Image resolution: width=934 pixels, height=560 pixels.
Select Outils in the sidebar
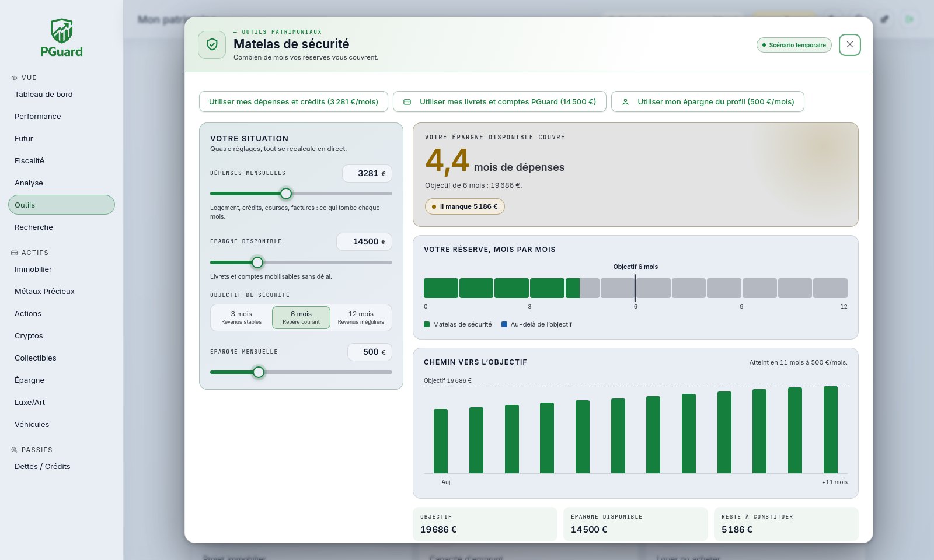(x=61, y=205)
